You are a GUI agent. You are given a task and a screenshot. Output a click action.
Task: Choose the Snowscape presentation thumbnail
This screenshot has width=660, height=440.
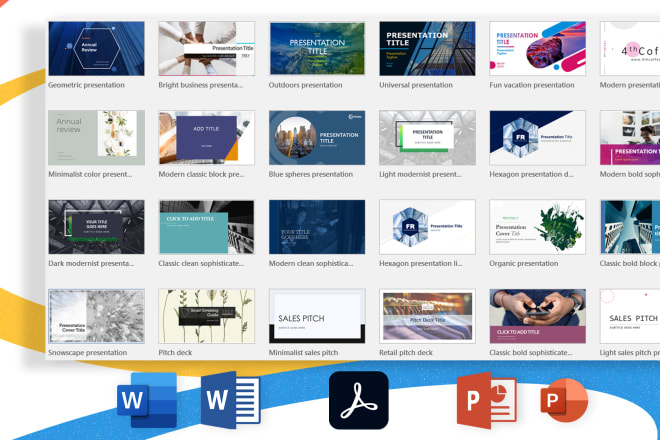[x=96, y=316]
